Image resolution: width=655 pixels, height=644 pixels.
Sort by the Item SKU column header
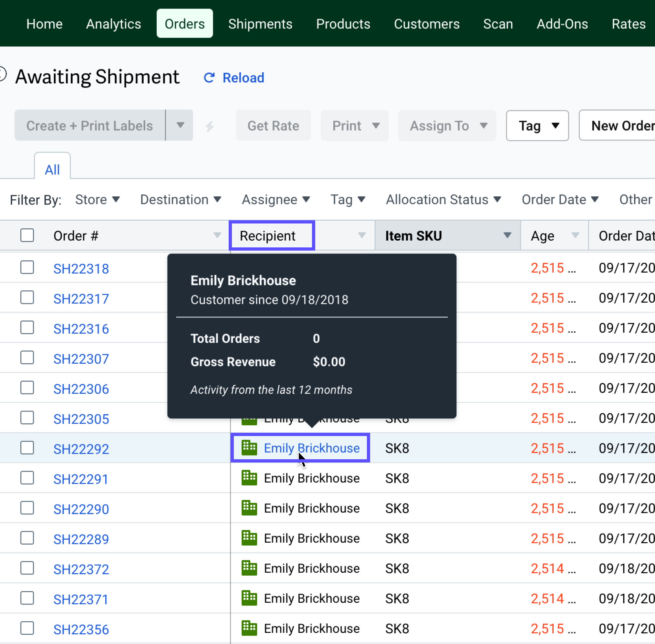coord(413,235)
